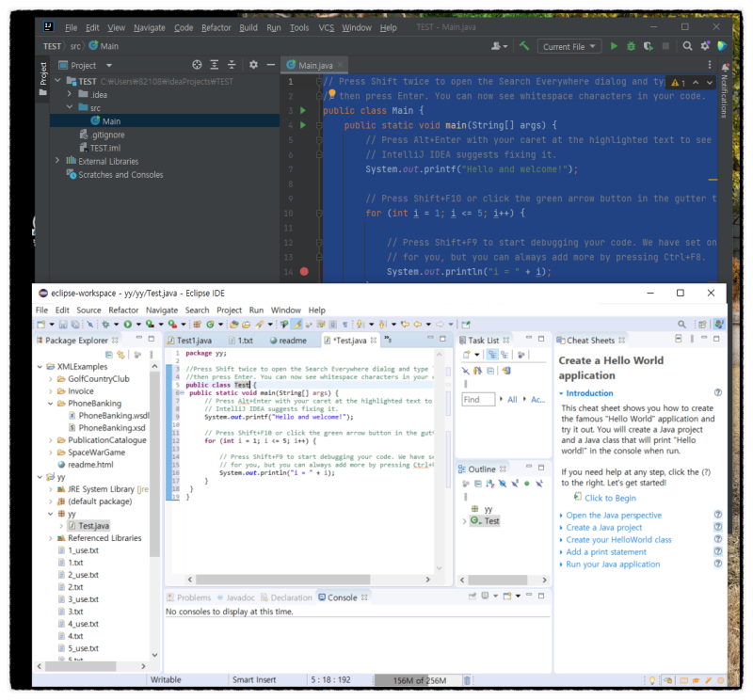Click Eclipse toolbar Search magnifier icon
The width and height of the screenshot is (753, 700).
[681, 324]
